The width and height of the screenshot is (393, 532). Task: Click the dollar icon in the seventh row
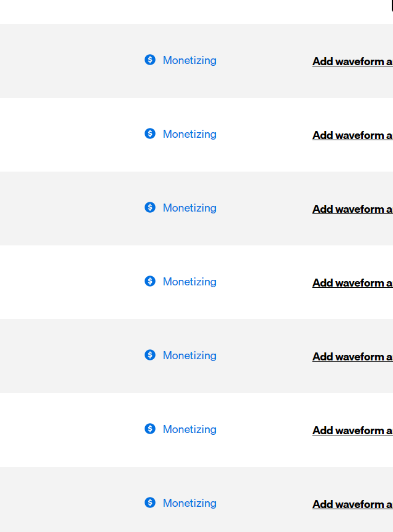[150, 502]
